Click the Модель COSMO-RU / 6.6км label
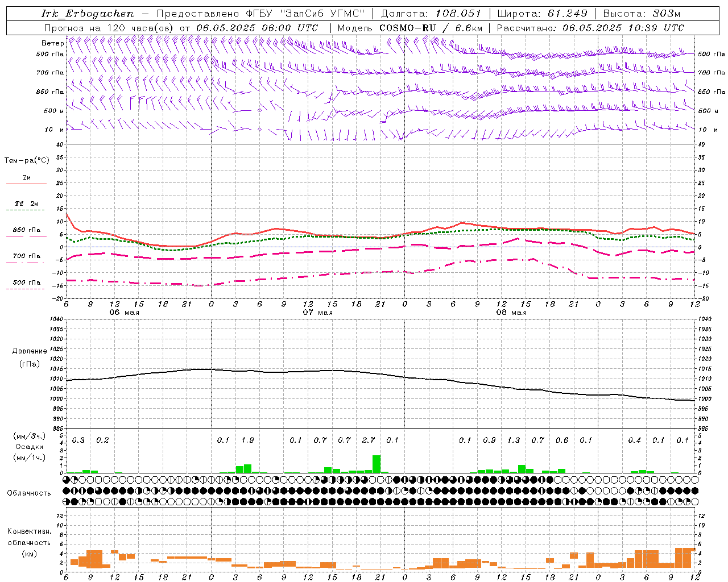This screenshot has height=582, width=728. coord(410,28)
